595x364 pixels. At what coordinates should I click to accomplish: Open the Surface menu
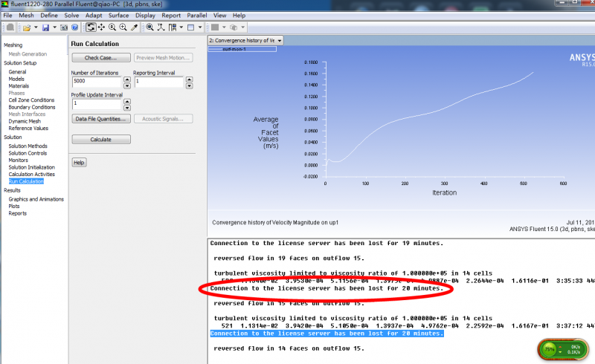pos(118,16)
